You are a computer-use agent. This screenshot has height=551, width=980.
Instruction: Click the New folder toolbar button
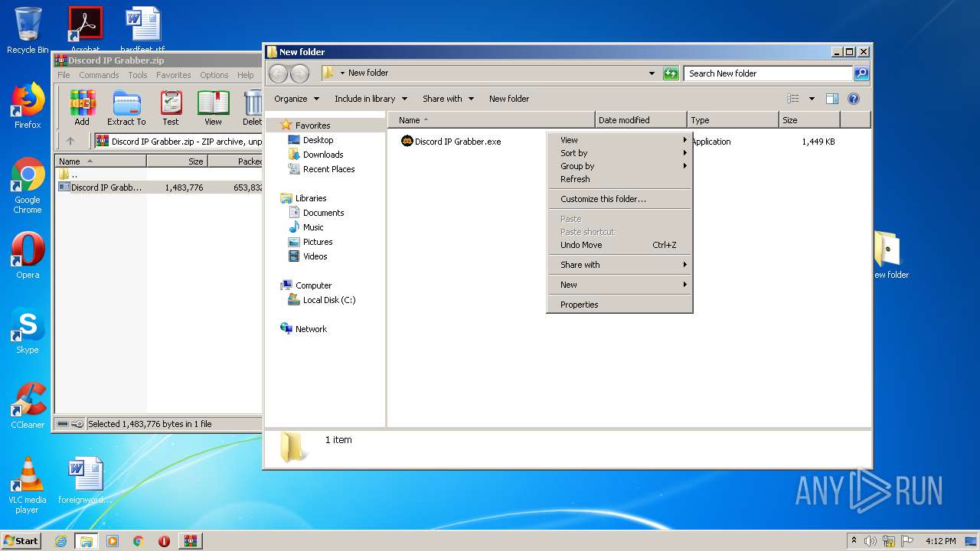click(509, 99)
